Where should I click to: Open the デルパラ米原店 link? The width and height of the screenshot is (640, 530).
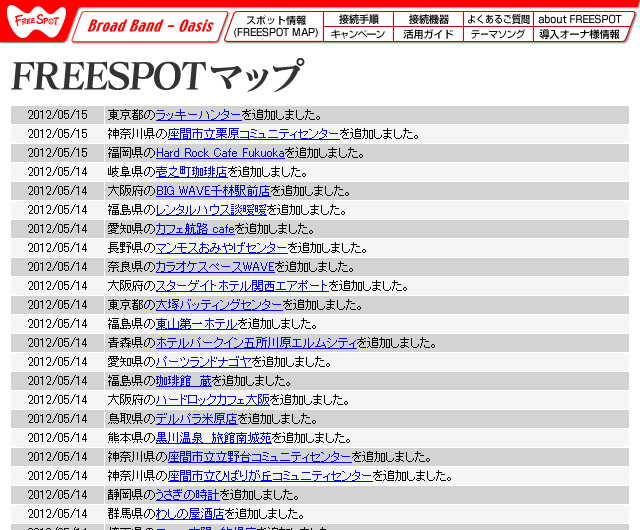tap(197, 419)
